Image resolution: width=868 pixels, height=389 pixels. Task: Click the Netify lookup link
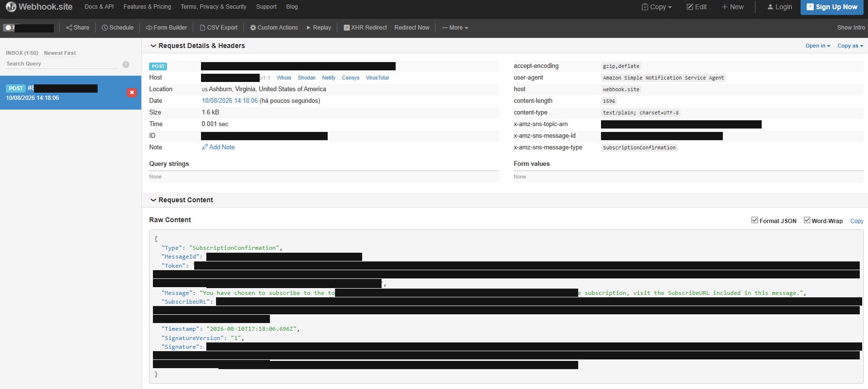[329, 78]
